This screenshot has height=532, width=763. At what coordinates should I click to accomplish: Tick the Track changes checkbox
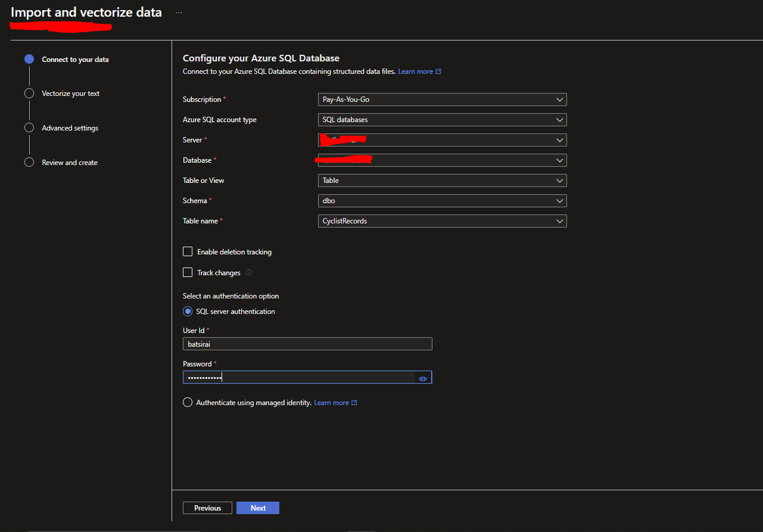[188, 273]
